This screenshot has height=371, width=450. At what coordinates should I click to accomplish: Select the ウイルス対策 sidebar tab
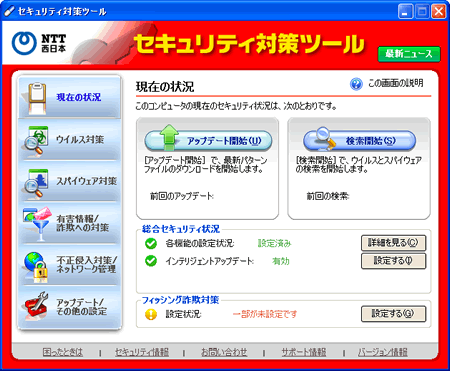[69, 140]
